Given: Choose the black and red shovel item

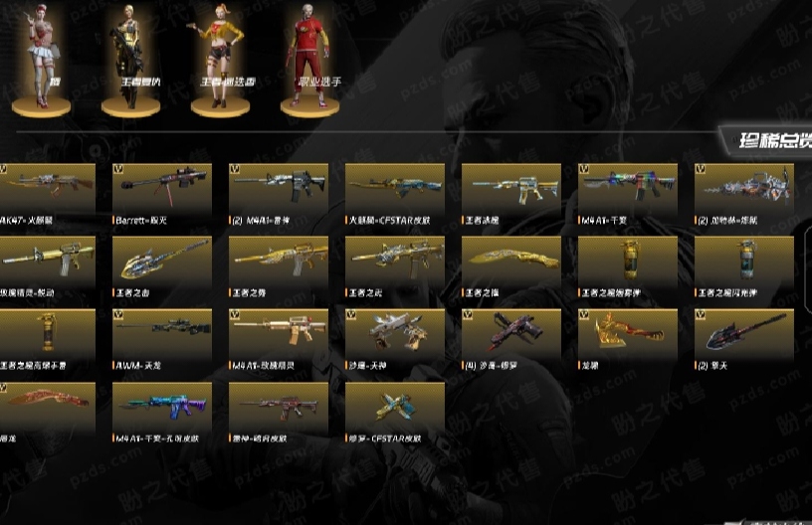Looking at the screenshot, I should 744,340.
